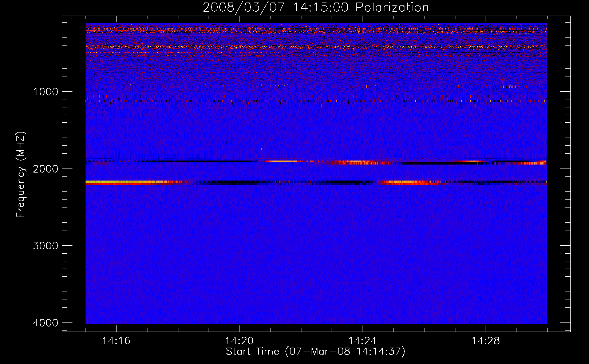Screen dimensions: 589x364
Task: Select the 'Frequency (MHZ)' axis label
Action: click(x=21, y=175)
